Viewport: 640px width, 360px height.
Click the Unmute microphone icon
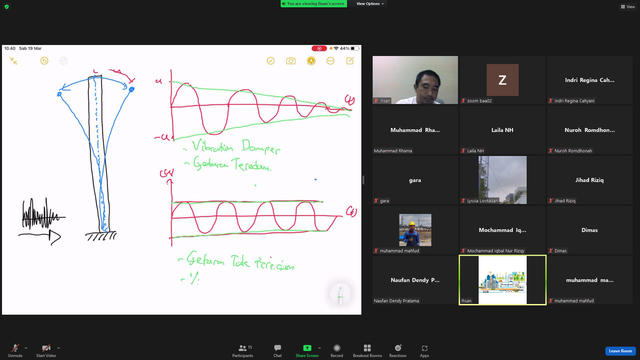(x=15, y=348)
